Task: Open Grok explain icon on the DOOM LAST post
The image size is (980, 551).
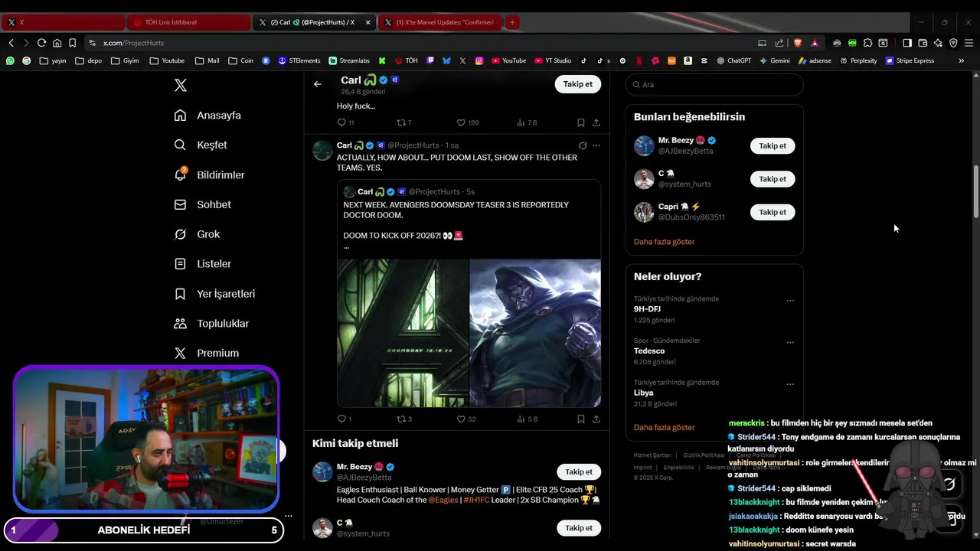Action: (583, 145)
